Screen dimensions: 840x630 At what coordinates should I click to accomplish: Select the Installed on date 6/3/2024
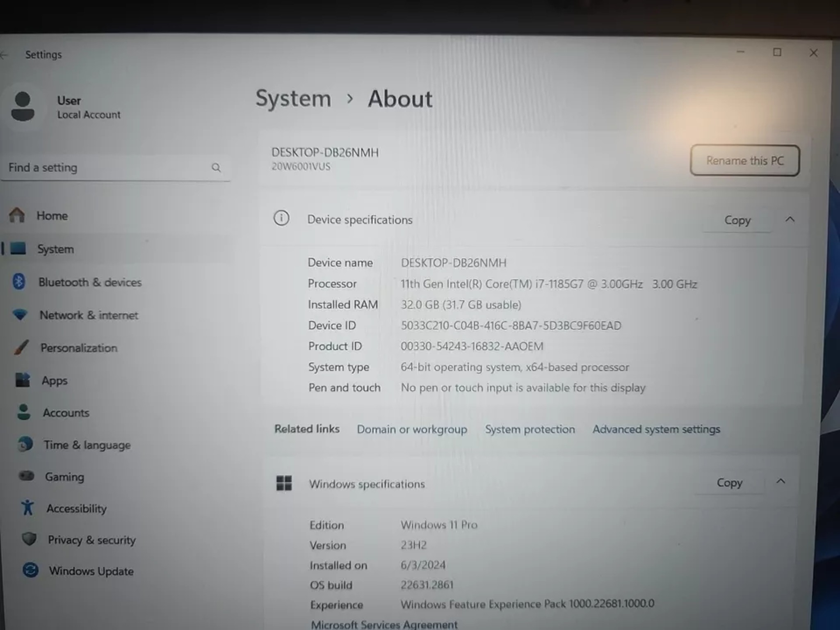pos(423,565)
